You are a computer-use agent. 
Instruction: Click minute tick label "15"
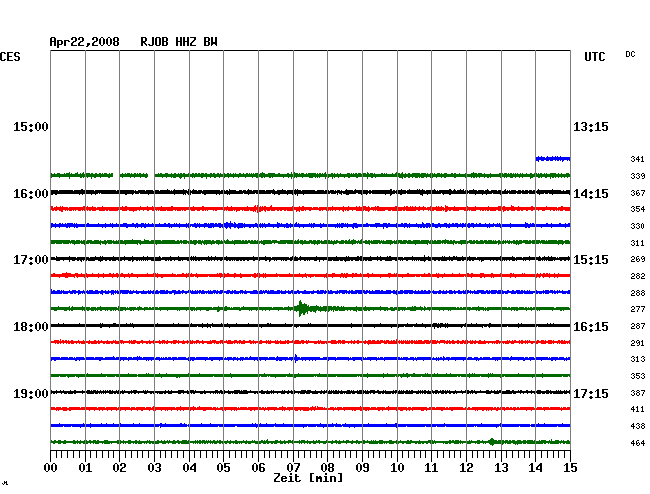[x=570, y=468]
